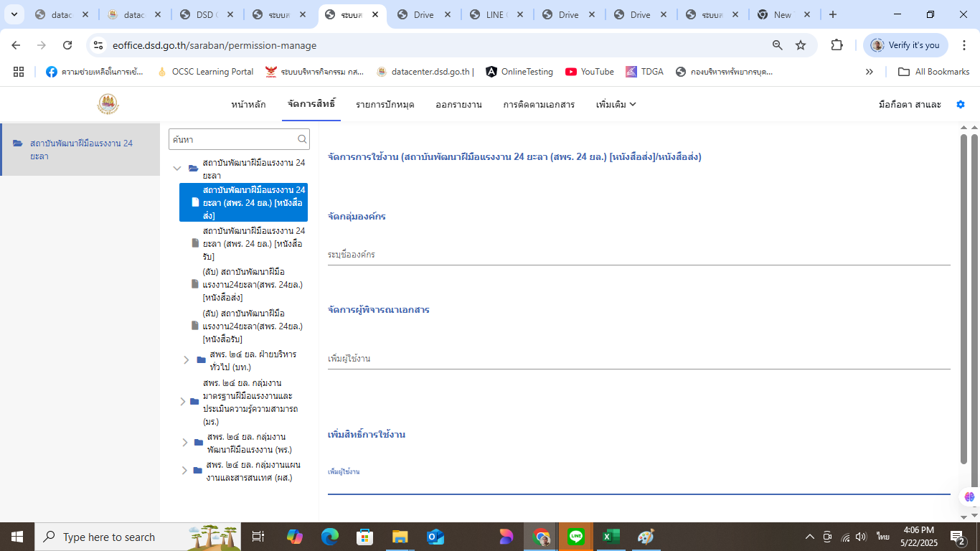
Task: Select the (ลับ) [หนังสือส่ง] tree node
Action: tap(253, 285)
